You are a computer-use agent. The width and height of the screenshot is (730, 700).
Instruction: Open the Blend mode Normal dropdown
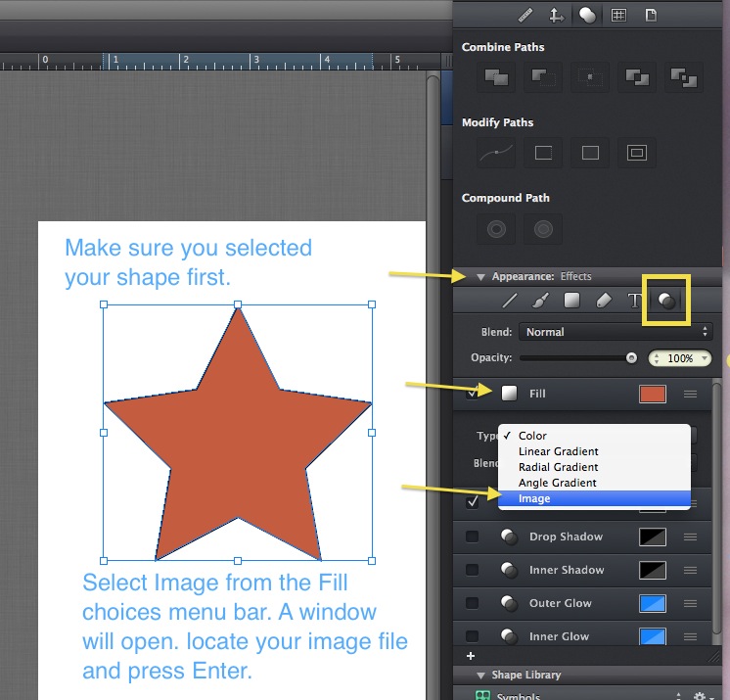coord(615,332)
